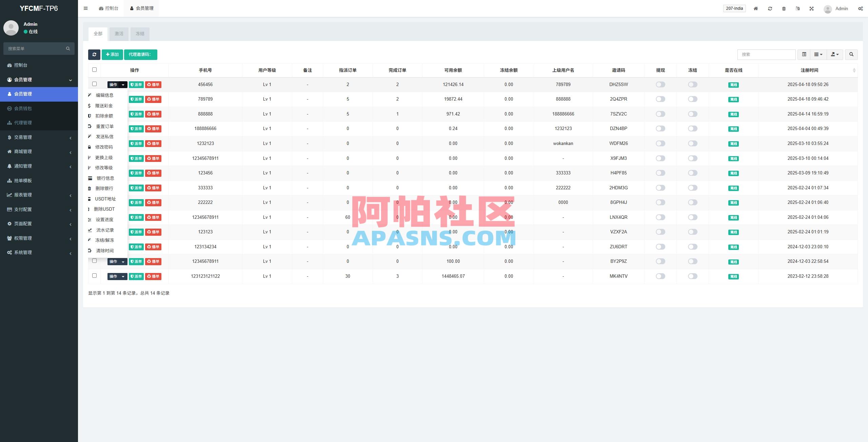Collapse the 会员管理 sidebar submenu
The height and width of the screenshot is (442, 868).
(x=39, y=80)
